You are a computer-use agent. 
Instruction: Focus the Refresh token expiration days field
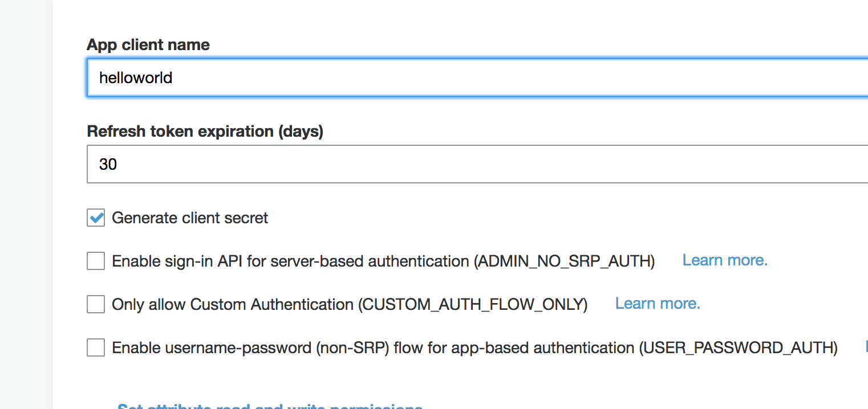(x=478, y=164)
